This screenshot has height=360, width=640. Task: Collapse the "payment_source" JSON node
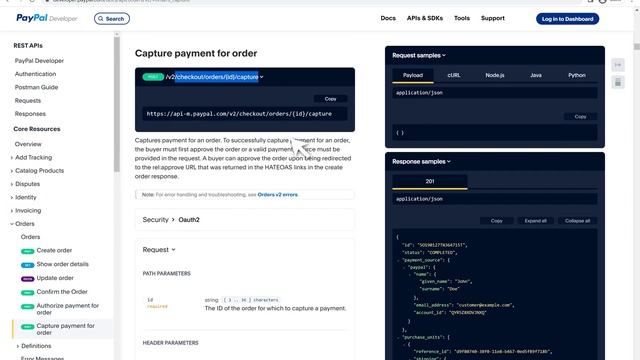(398, 260)
